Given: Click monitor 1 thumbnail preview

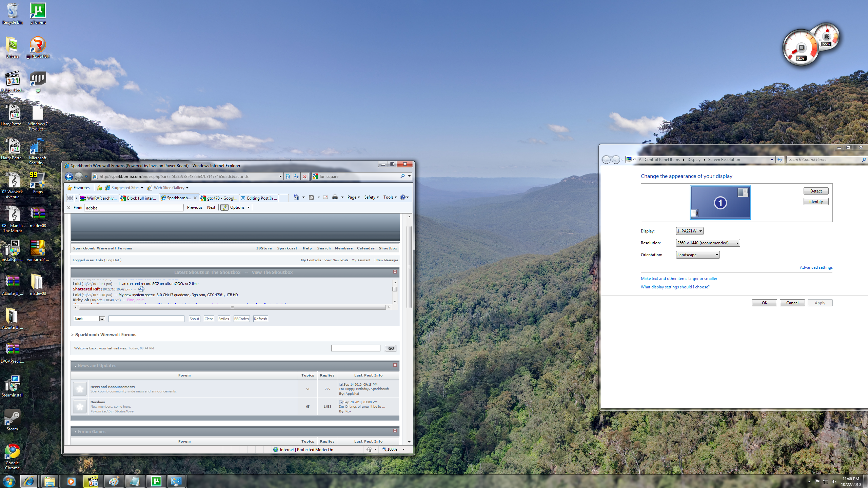Looking at the screenshot, I should pos(720,203).
